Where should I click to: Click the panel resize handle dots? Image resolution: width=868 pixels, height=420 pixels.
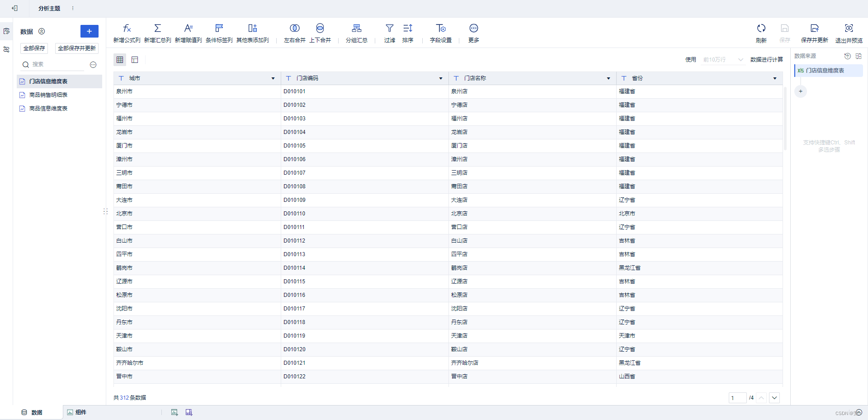[105, 211]
